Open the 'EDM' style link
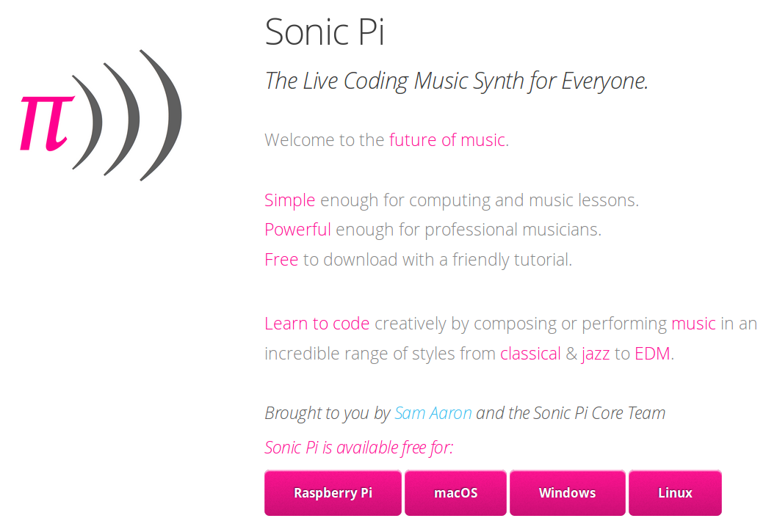 pos(652,353)
